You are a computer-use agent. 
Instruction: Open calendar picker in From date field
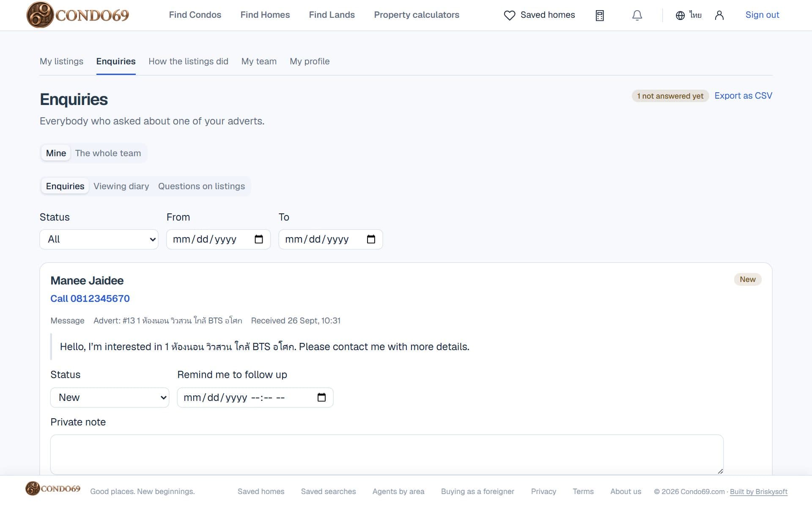click(x=259, y=239)
